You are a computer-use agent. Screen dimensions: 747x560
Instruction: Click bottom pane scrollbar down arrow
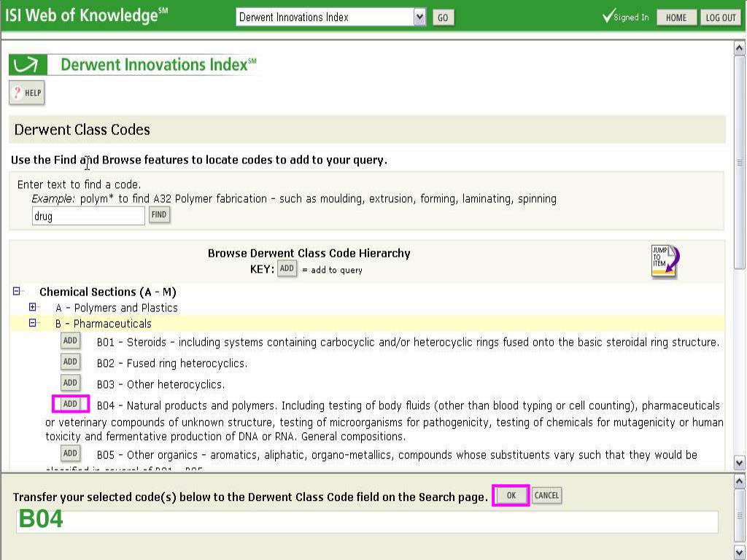[740, 553]
